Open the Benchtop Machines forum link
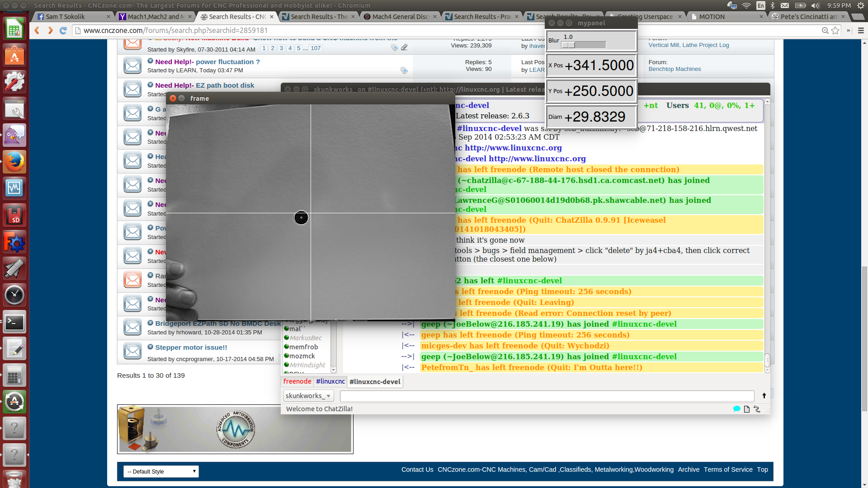 (x=675, y=69)
